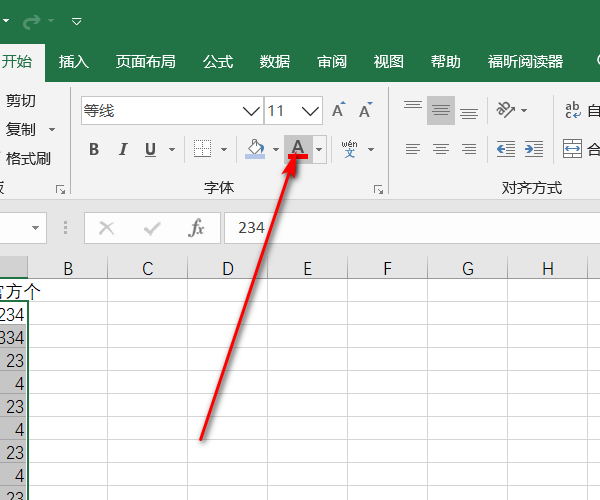Open the 公式 ribbon tab

tap(218, 62)
